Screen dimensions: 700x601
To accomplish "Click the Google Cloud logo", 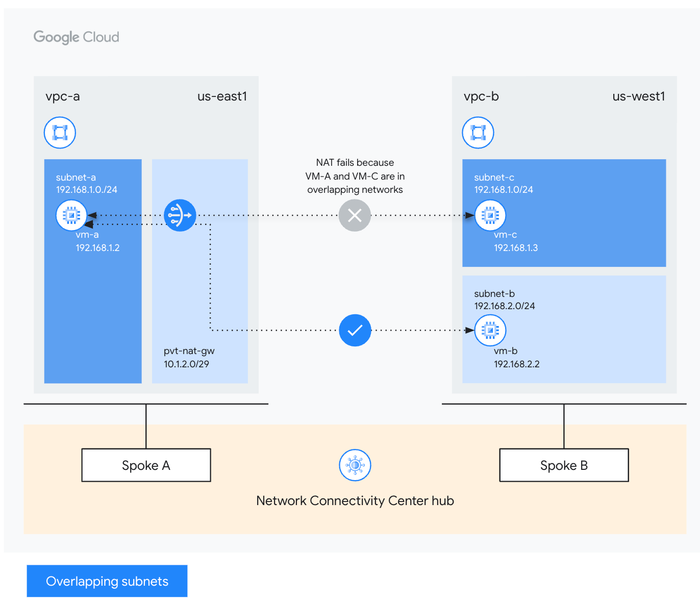I will pyautogui.click(x=77, y=37).
